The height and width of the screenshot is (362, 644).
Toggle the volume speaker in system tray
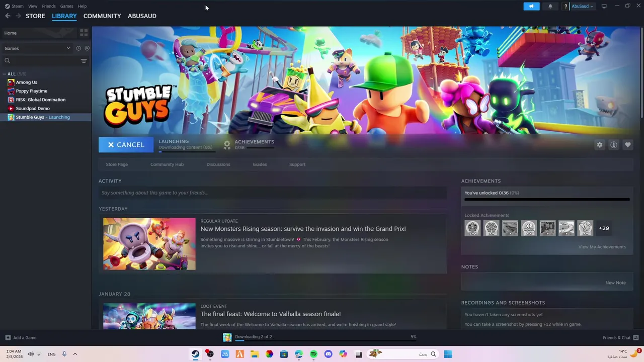[31, 354]
